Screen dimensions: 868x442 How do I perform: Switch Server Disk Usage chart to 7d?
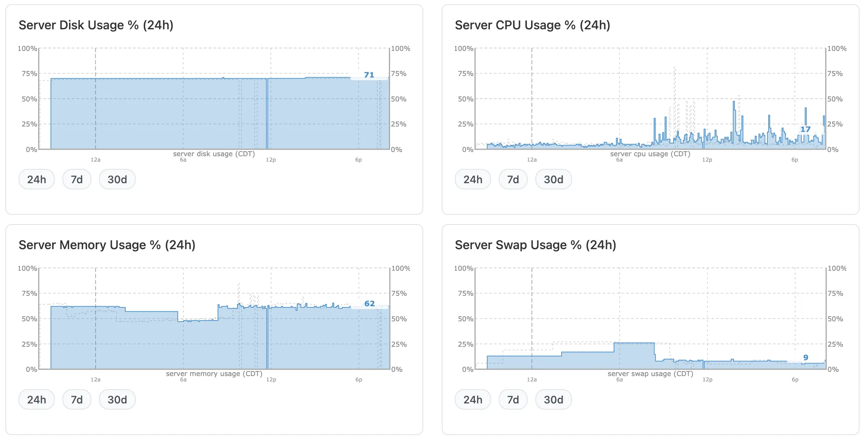[x=77, y=179]
